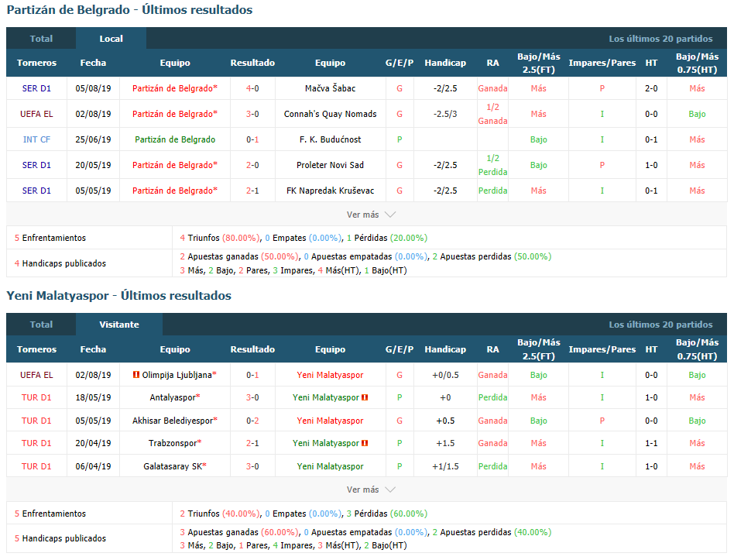Click Yeni Malatyaspor in the Akhisar Belediyespor row

[x=330, y=421]
